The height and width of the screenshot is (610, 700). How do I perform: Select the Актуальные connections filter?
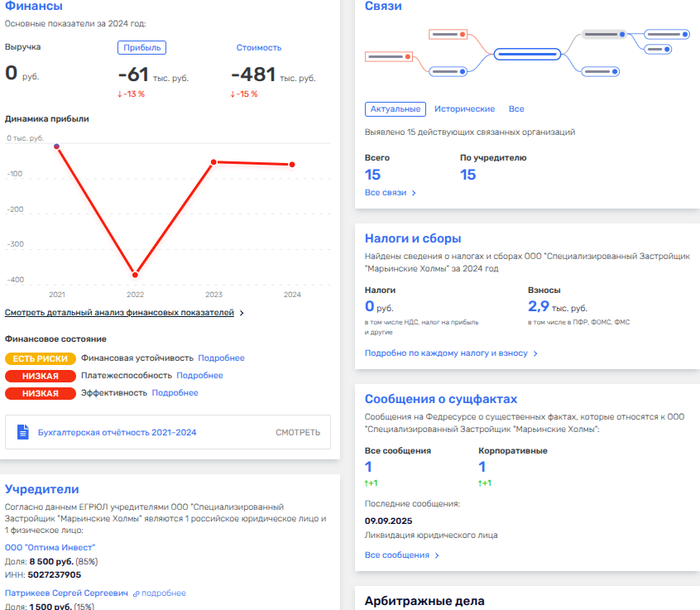(x=395, y=109)
